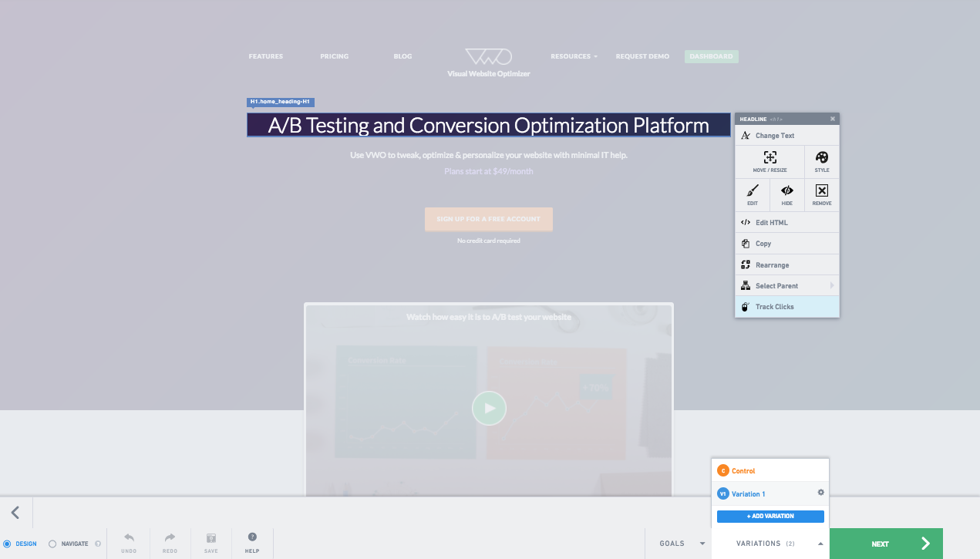Screen dimensions: 980x559
Task: Choose Rearrange in the Headline panel
Action: point(787,264)
